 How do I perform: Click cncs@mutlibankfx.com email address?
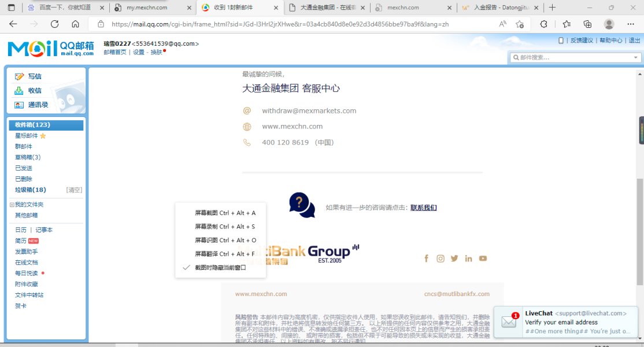(x=457, y=294)
